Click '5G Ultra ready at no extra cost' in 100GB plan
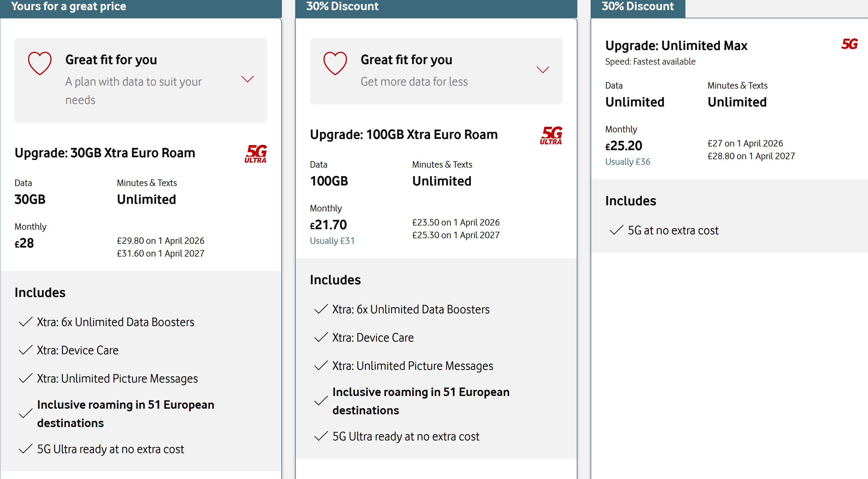Viewport: 868px width, 479px height. tap(406, 437)
